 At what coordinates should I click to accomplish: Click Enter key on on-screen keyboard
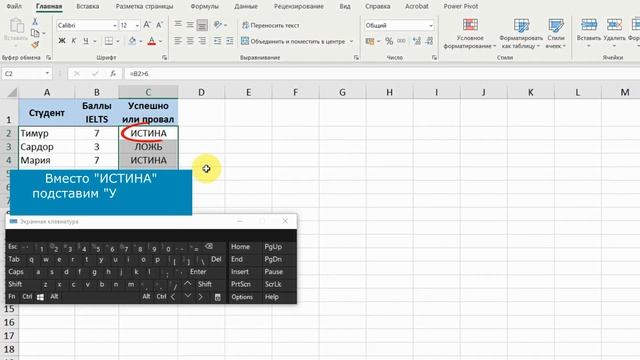[x=198, y=271]
